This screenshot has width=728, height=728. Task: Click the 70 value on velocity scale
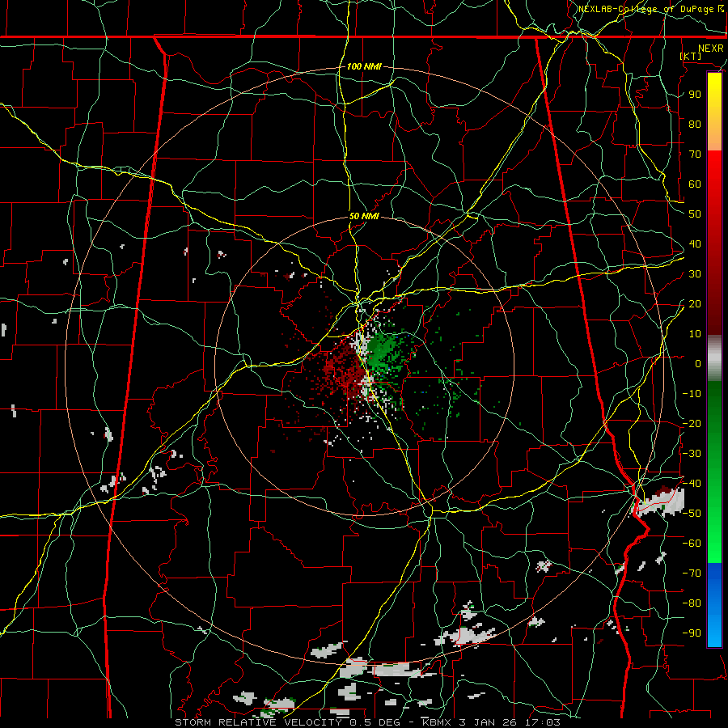pos(695,154)
